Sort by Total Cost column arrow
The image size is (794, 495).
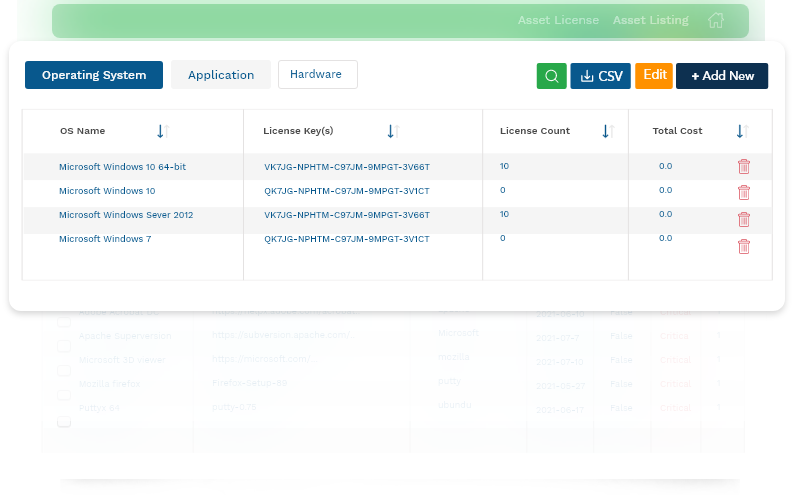pos(742,131)
